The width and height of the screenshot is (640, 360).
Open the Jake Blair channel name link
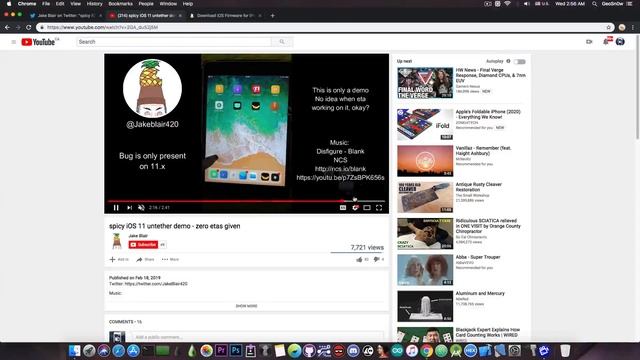pyautogui.click(x=138, y=236)
